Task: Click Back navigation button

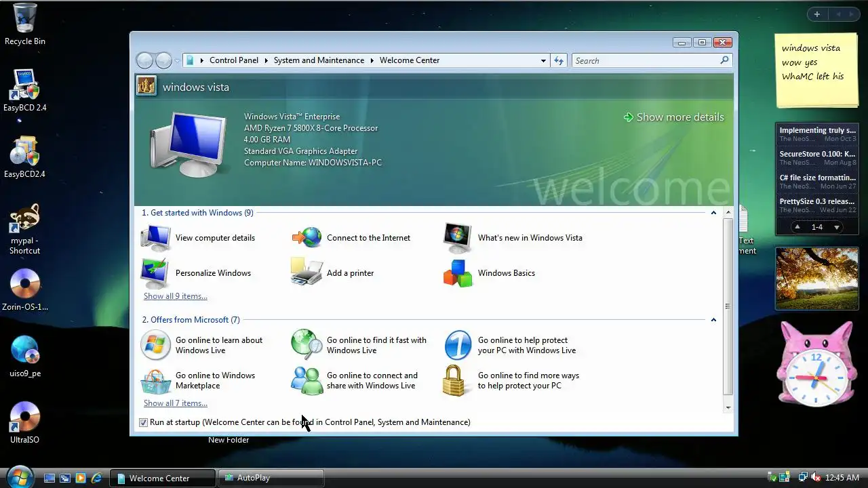Action: (x=144, y=60)
